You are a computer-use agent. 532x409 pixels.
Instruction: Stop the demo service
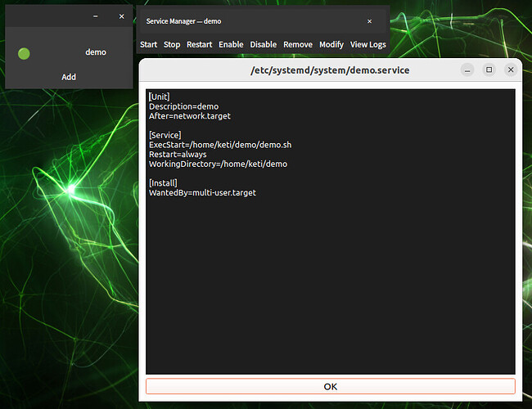pos(172,45)
